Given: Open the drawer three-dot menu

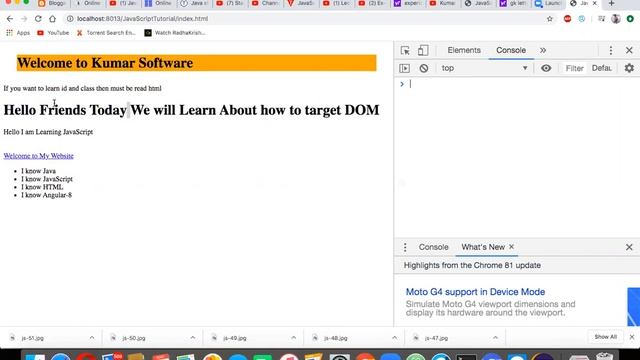Looking at the screenshot, I should tap(405, 247).
